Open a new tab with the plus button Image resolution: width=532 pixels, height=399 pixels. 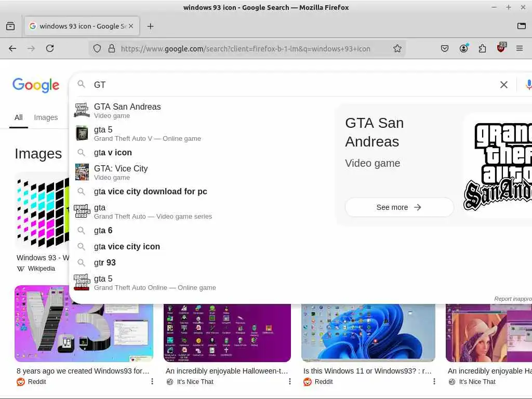[x=150, y=26]
